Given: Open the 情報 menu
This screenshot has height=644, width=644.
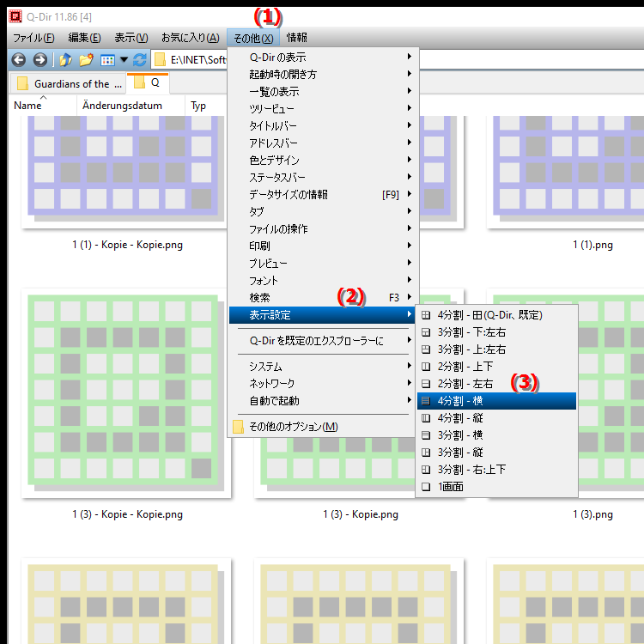Looking at the screenshot, I should 296,38.
